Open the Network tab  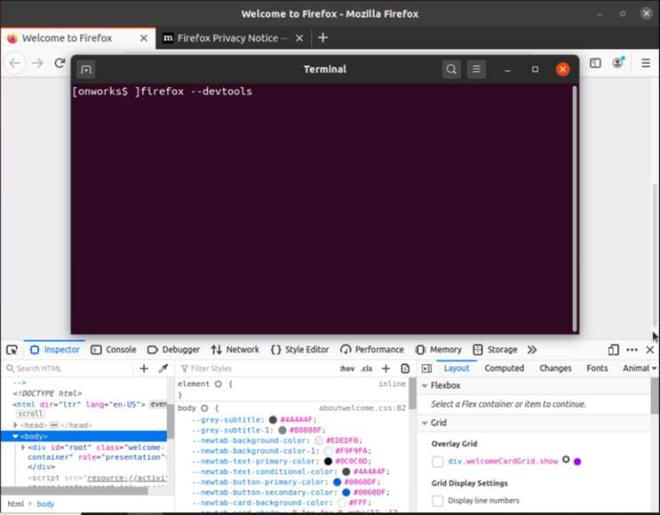235,350
